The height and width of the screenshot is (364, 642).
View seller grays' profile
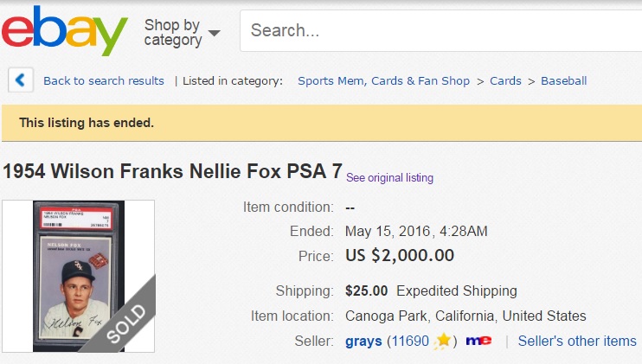coord(363,341)
